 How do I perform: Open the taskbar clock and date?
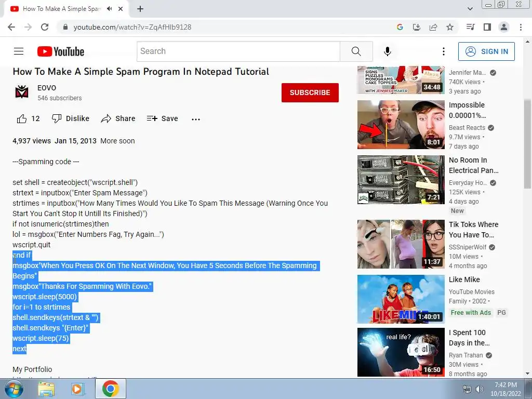tap(506, 389)
